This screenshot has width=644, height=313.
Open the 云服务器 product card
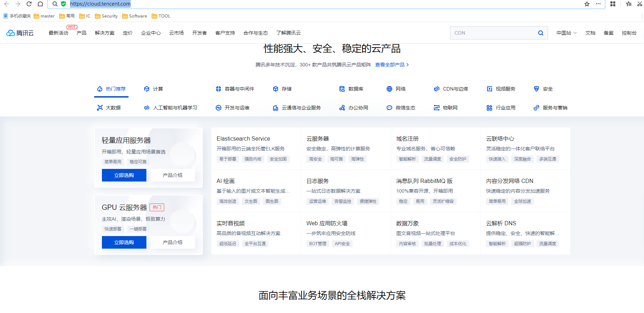pos(346,149)
